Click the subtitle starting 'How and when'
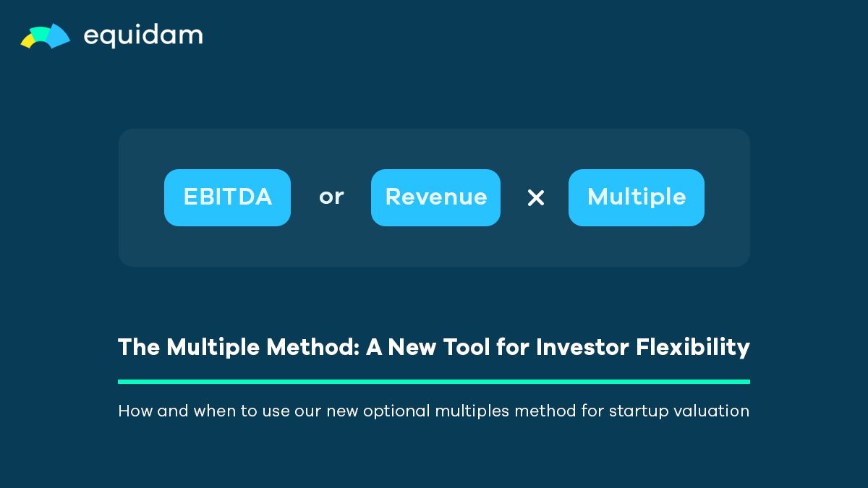This screenshot has height=488, width=868. 434,411
